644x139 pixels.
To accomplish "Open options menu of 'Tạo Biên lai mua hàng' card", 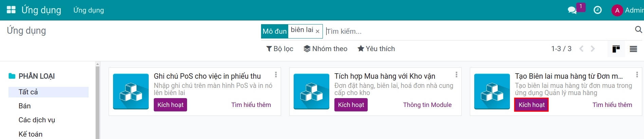I will pos(637,74).
